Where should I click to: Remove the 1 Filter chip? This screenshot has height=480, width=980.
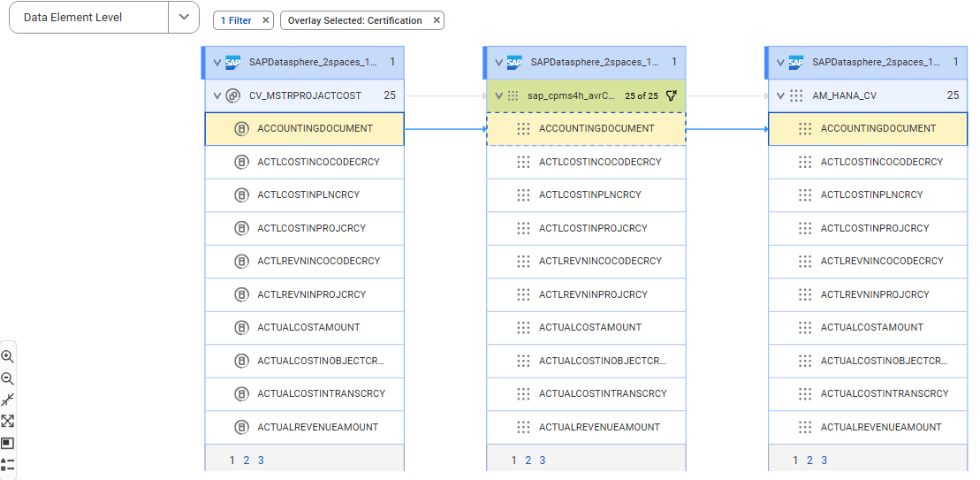pyautogui.click(x=266, y=20)
